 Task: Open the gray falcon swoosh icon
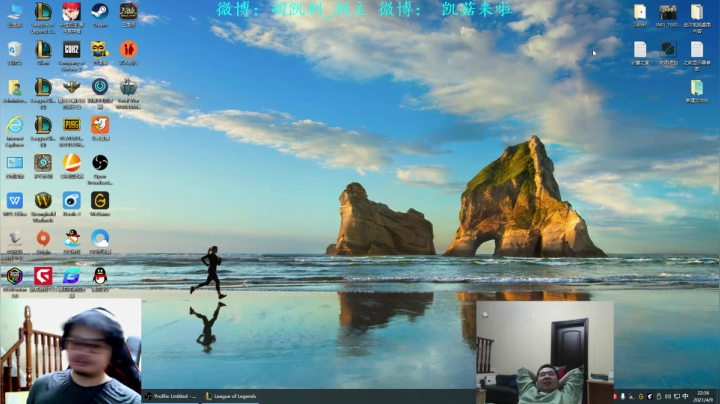[x=15, y=239]
